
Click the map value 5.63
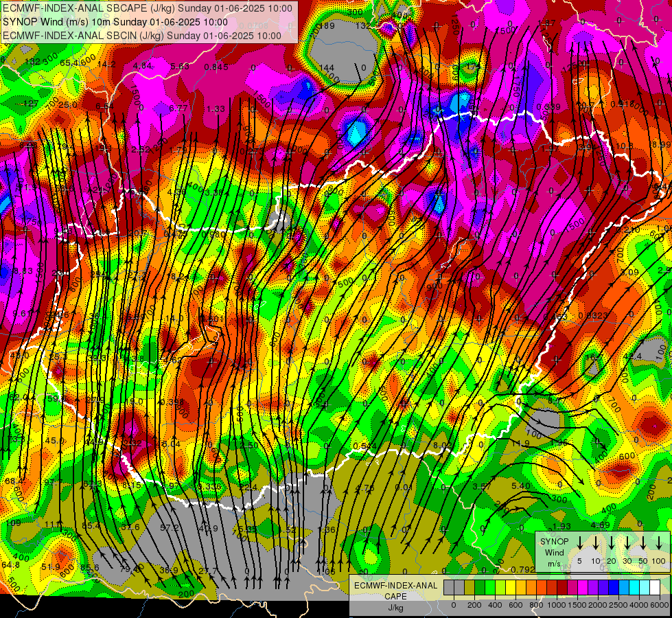pos(180,66)
